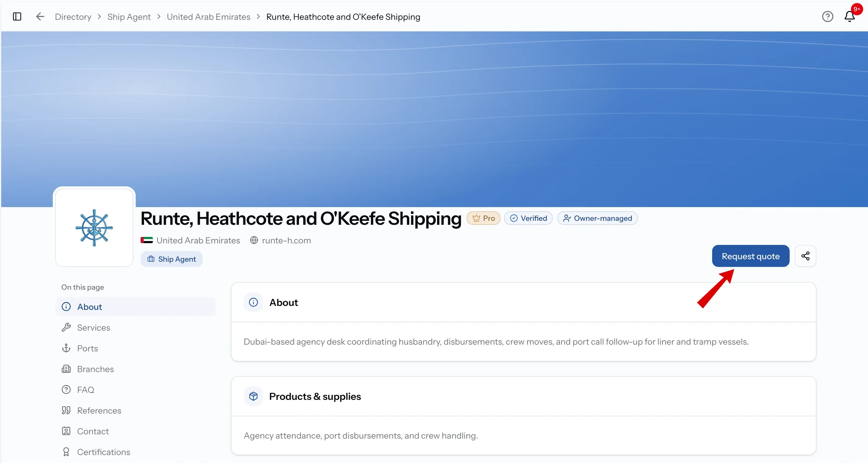The image size is (868, 463).
Task: Jump to Ports section in sidebar
Action: (x=135, y=348)
